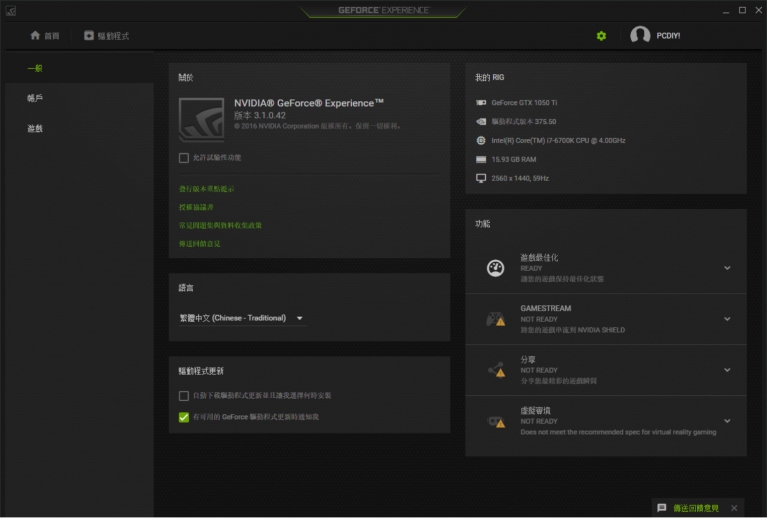
Task: Click the game optimization gauge icon
Action: tap(496, 268)
